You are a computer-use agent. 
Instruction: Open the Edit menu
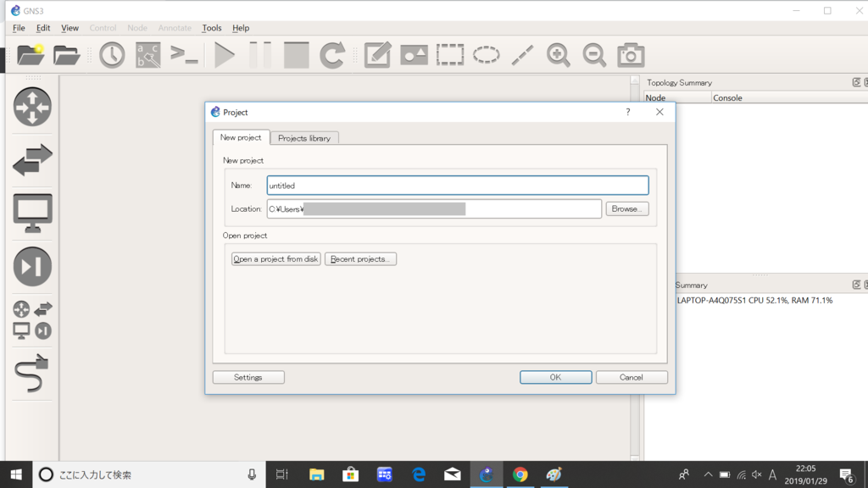click(x=43, y=28)
